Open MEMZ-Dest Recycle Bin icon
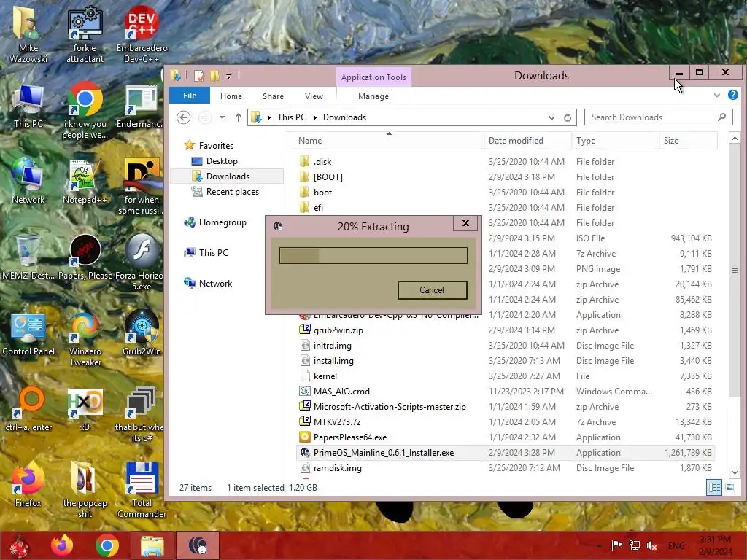The width and height of the screenshot is (747, 560). [x=28, y=257]
